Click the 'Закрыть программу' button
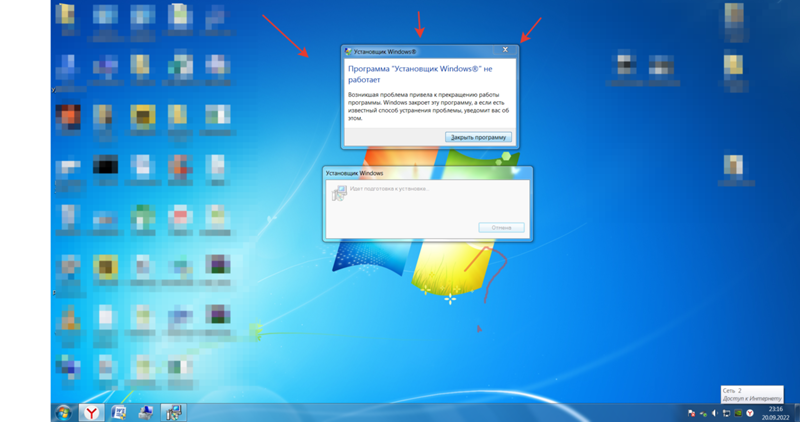Viewport: 800px width, 422px height. coord(478,137)
